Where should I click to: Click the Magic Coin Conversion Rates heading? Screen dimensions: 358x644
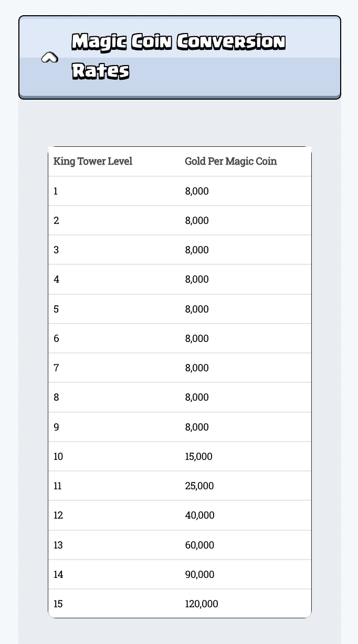click(178, 57)
